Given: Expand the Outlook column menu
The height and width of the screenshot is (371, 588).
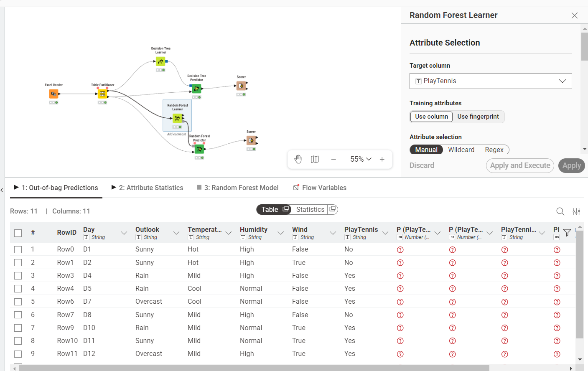Looking at the screenshot, I should coord(176,233).
